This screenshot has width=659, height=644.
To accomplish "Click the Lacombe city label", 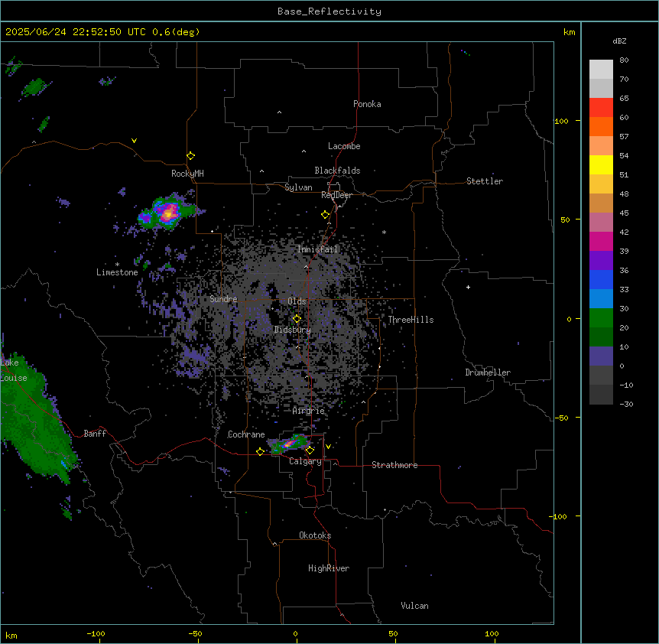I will click(x=344, y=146).
